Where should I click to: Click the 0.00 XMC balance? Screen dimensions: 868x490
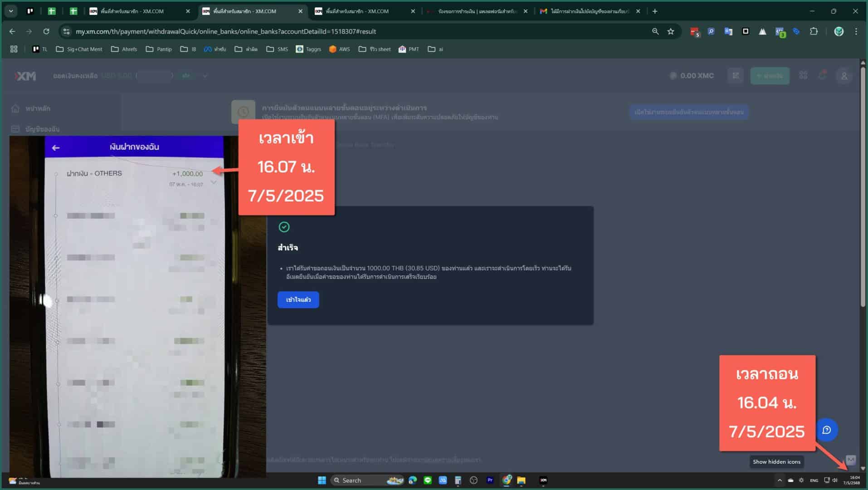click(x=692, y=76)
